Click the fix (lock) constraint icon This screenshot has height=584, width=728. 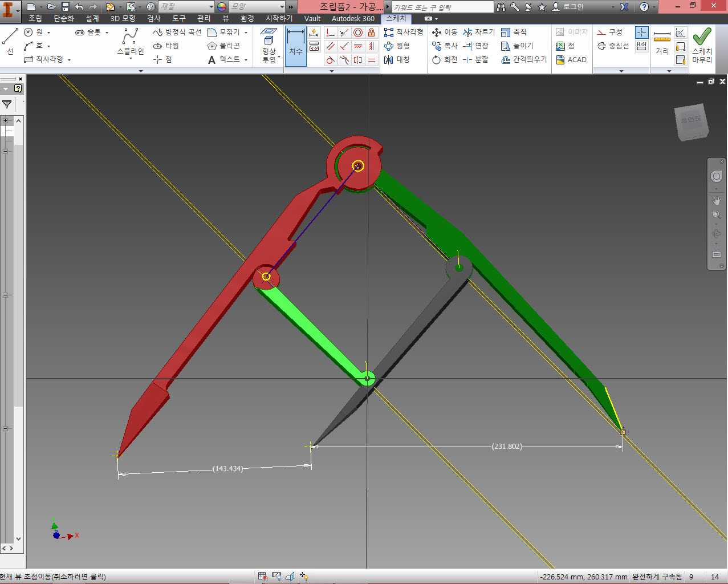click(372, 33)
